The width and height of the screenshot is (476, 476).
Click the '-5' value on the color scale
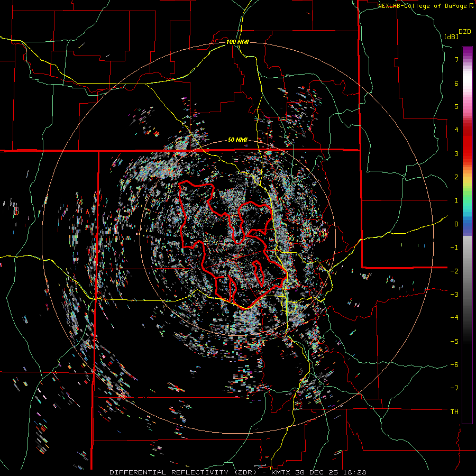pos(454,341)
